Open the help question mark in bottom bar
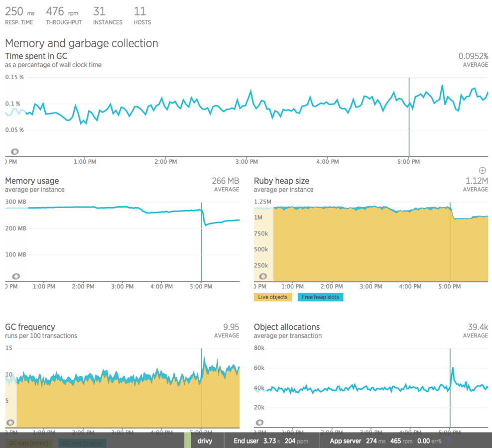The height and width of the screenshot is (448, 492). (448, 441)
